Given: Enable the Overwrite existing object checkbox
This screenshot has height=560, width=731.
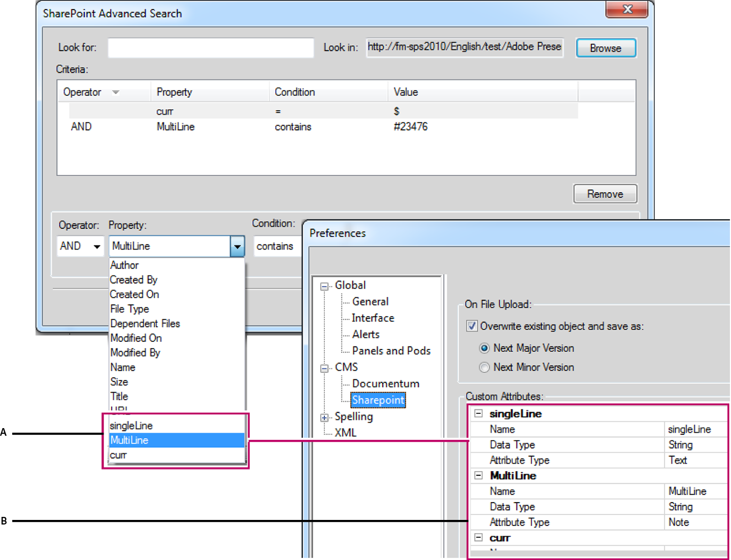Looking at the screenshot, I should pyautogui.click(x=471, y=326).
